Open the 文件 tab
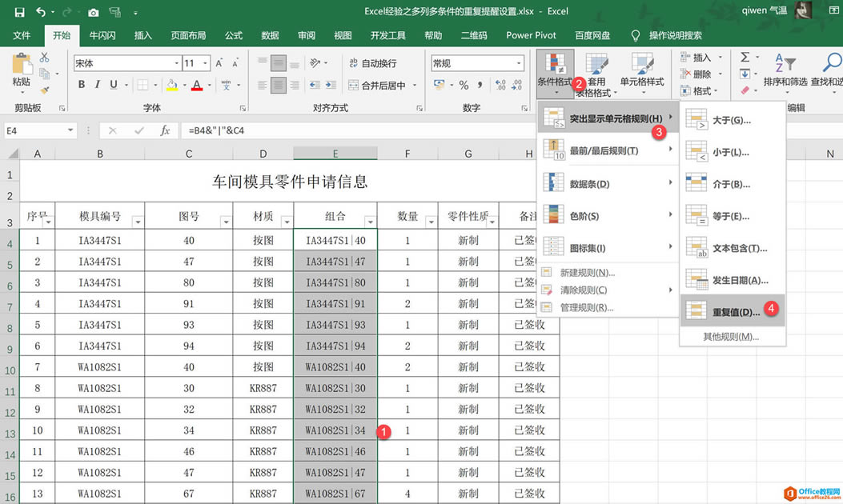 coord(22,35)
